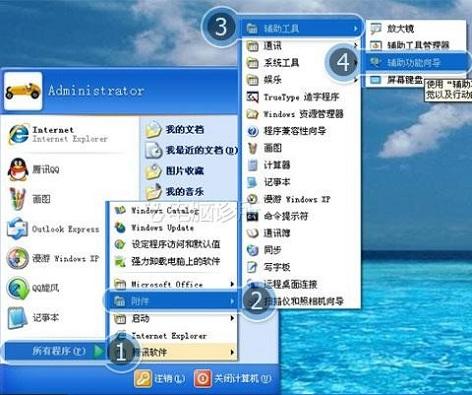Launch Windows 资源管理器
This screenshot has height=395, width=472.
click(295, 114)
